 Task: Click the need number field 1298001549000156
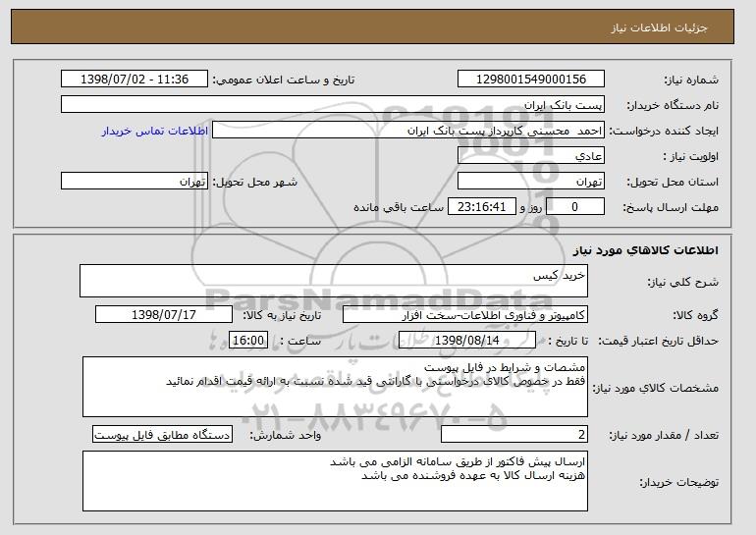[x=531, y=80]
